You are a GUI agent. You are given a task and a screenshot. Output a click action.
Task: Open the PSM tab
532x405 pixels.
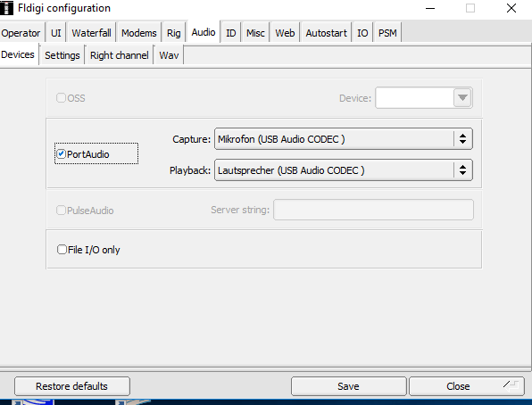tap(387, 33)
